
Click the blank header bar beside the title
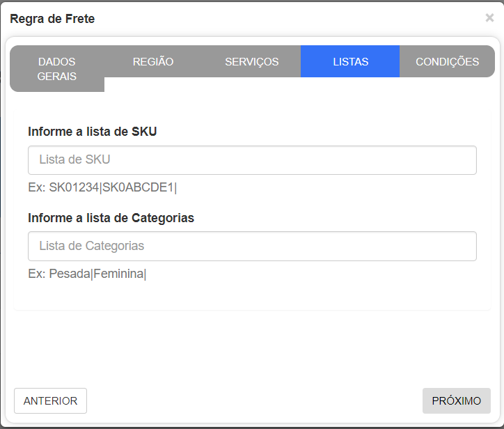(278, 19)
